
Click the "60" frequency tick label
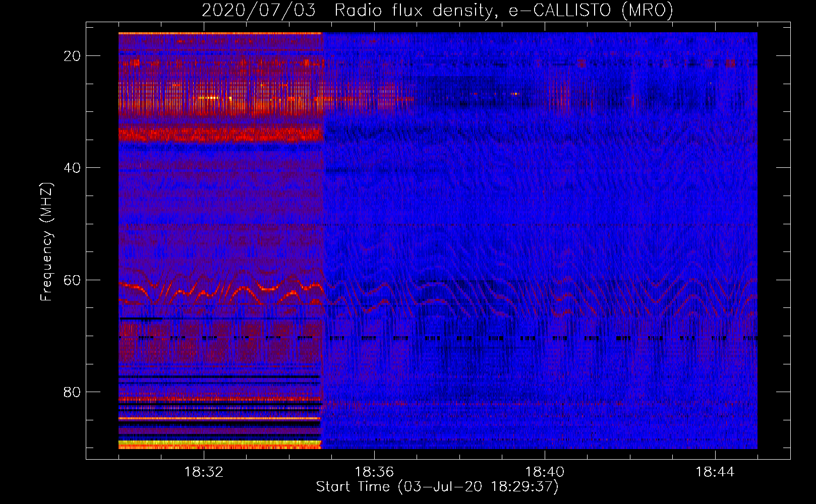tap(73, 280)
